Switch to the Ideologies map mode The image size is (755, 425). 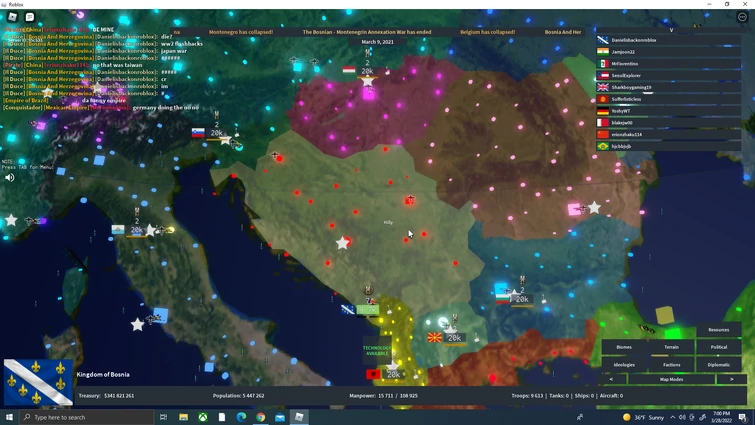pyautogui.click(x=624, y=365)
